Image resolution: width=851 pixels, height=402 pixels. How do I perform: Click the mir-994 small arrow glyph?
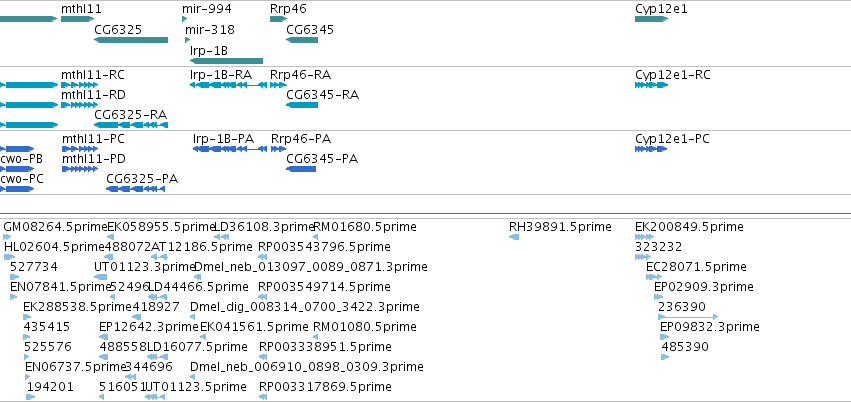(x=185, y=19)
